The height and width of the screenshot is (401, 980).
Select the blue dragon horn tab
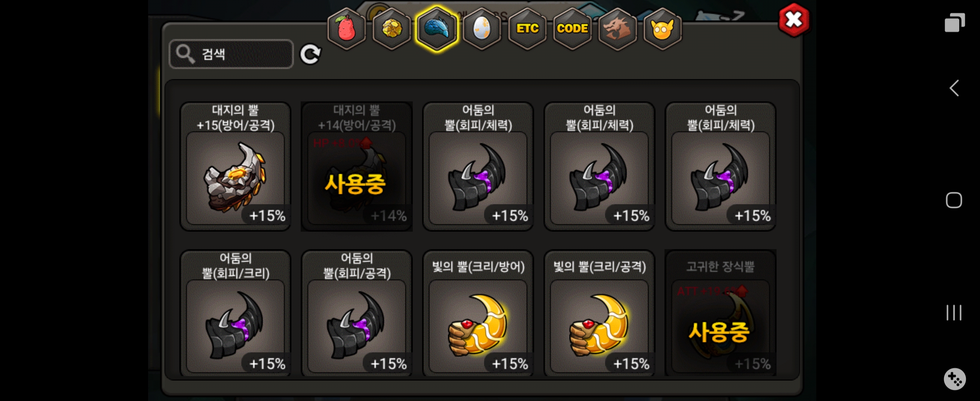[x=437, y=29]
